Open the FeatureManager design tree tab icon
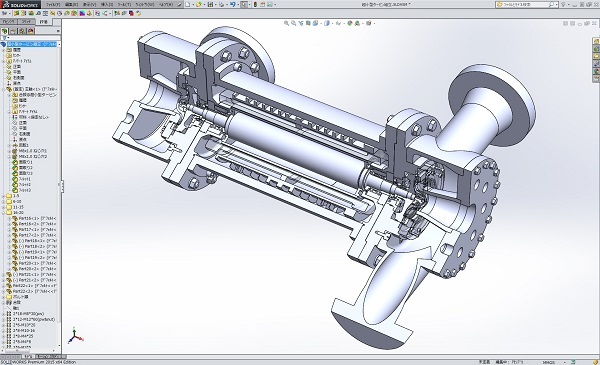The width and height of the screenshot is (600, 365). pos(5,31)
